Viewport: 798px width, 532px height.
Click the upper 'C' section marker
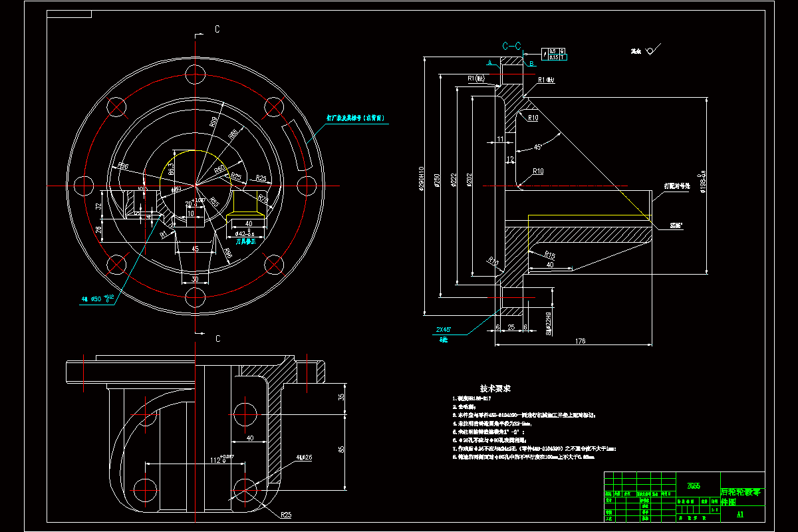217,29
